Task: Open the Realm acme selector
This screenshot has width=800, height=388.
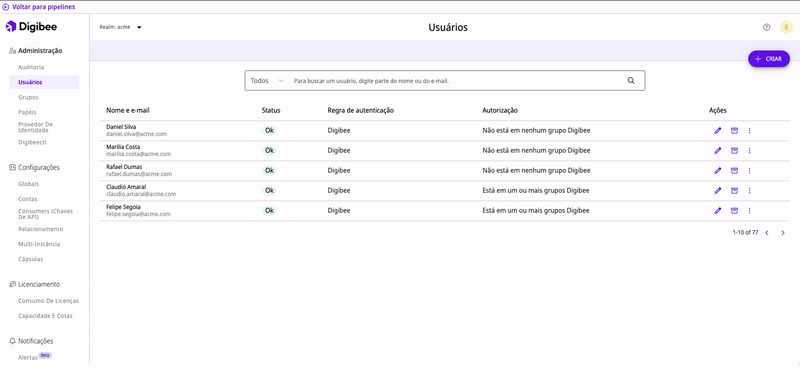Action: (x=120, y=28)
